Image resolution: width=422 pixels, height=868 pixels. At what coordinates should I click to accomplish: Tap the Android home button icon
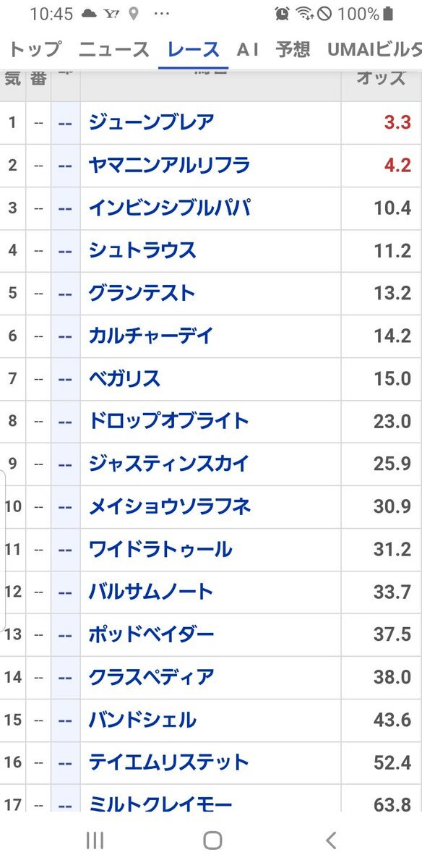click(x=212, y=840)
